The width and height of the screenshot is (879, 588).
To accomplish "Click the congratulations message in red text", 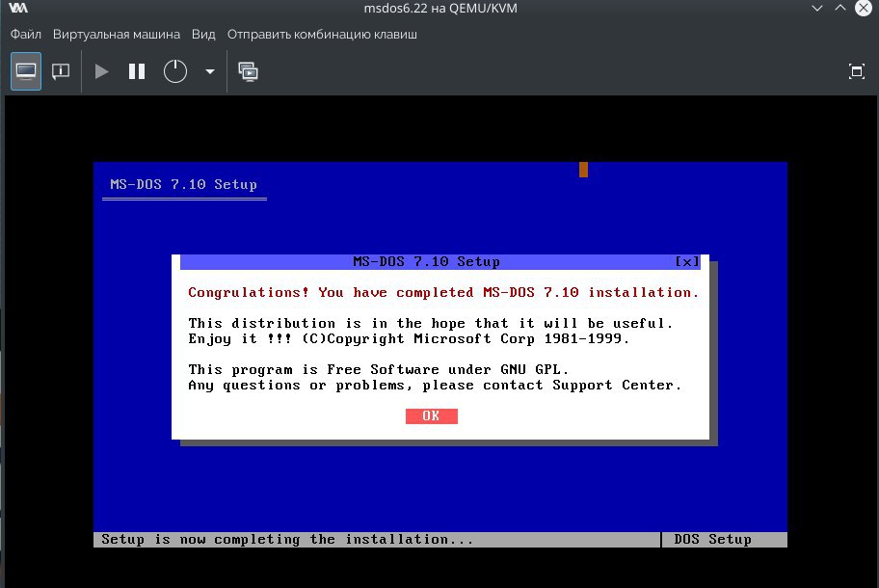I will coord(443,293).
